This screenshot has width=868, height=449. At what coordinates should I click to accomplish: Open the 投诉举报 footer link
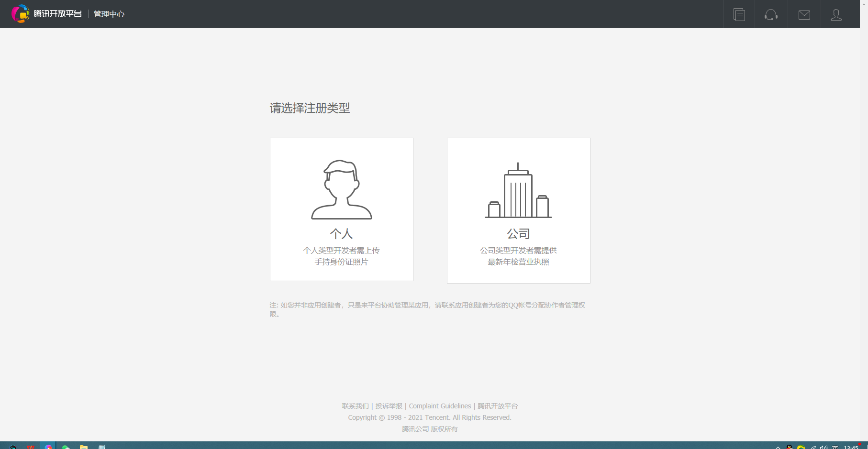pos(389,406)
